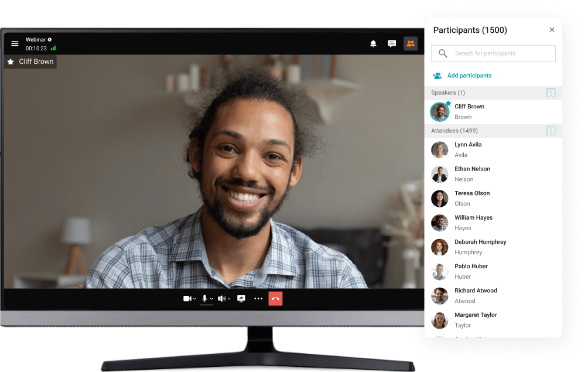
Task: Close the Participants panel
Action: click(552, 30)
